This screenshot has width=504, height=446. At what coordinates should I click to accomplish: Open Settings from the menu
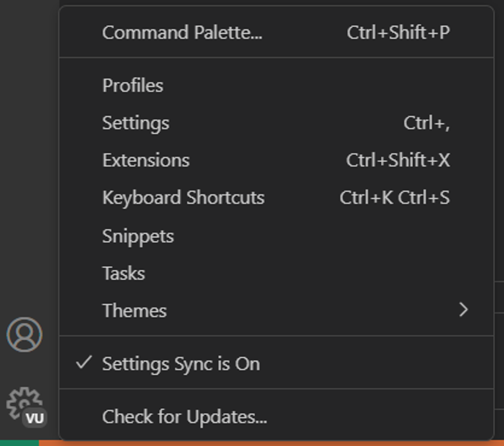[136, 123]
